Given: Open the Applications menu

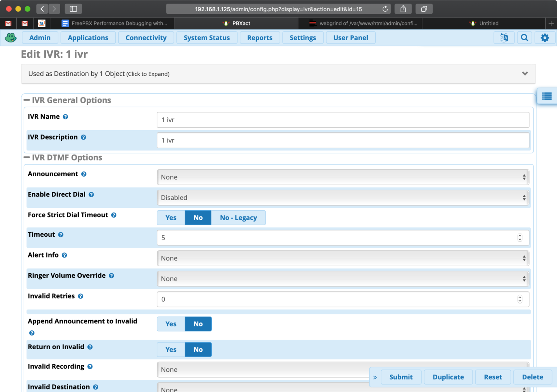Looking at the screenshot, I should (x=88, y=37).
